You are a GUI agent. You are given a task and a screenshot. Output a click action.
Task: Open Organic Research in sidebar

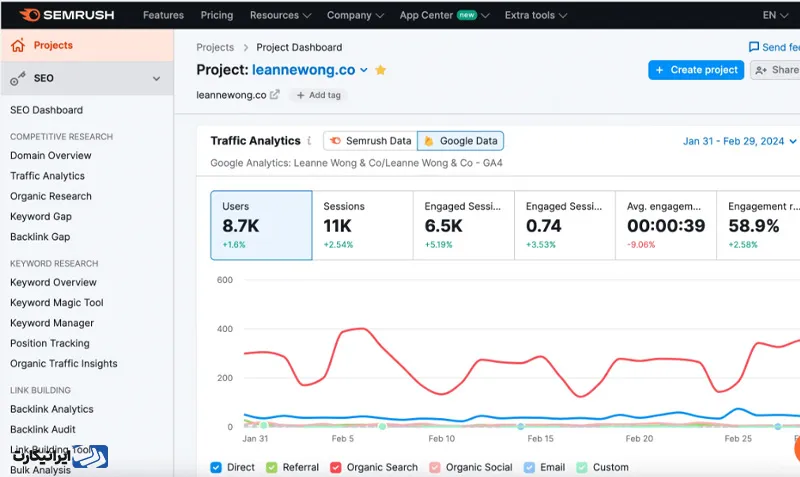51,196
